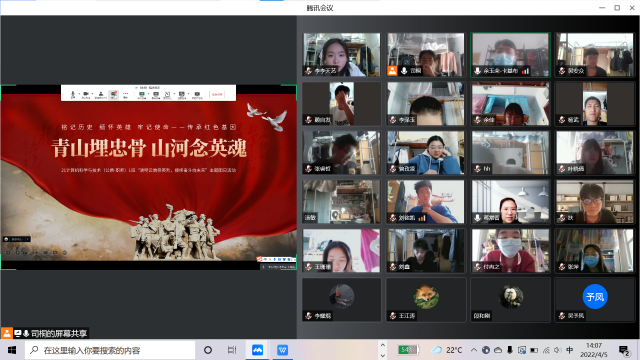Screen dimensions: 640x360
Task: Click the green screen-share icon in floating toolbar
Action: [142, 95]
